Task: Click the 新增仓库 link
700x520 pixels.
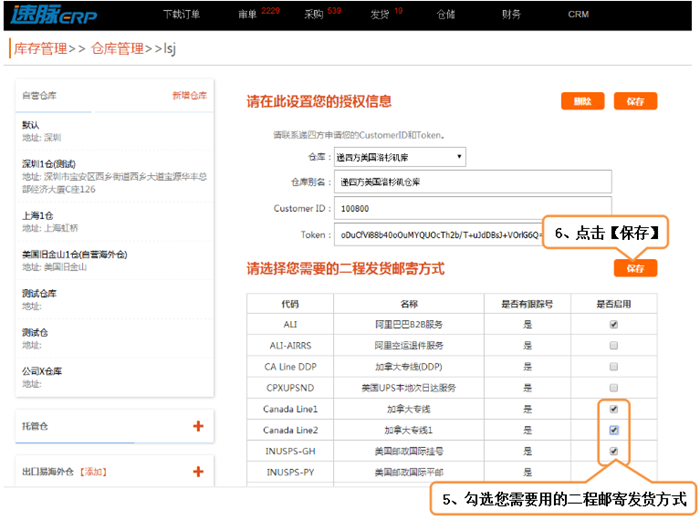Action: click(x=189, y=96)
